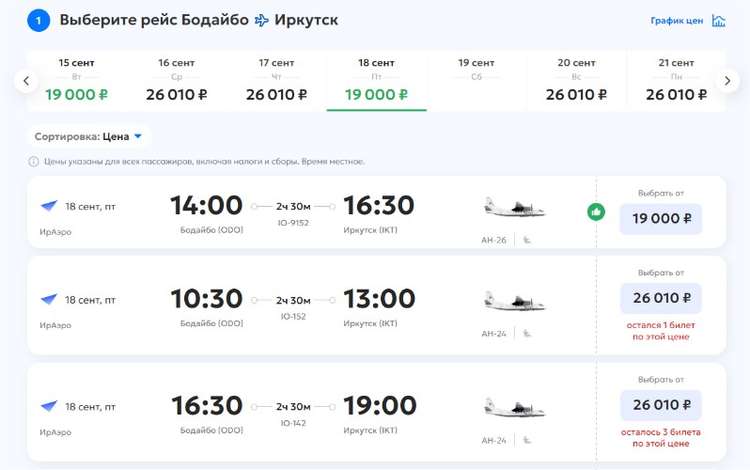Show earlier dates with left arrow
750x470 pixels.
coord(26,81)
